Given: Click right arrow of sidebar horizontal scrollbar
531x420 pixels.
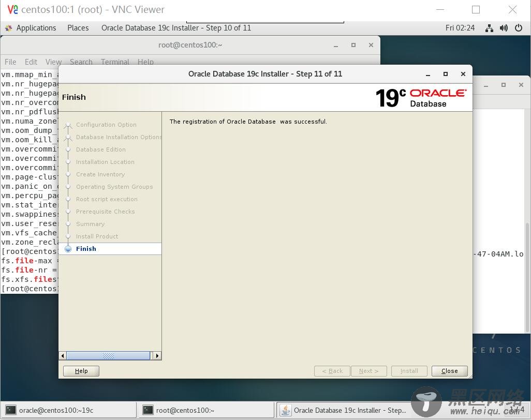Looking at the screenshot, I should coord(157,356).
